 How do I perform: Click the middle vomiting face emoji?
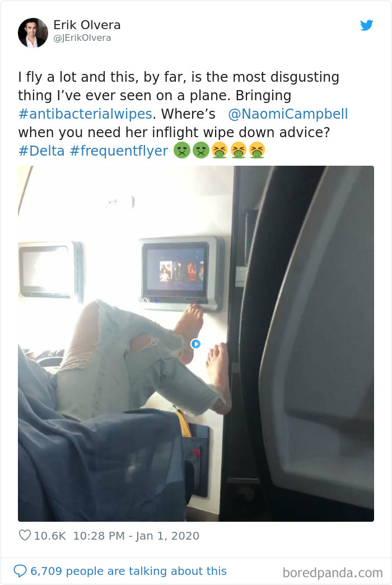238,151
